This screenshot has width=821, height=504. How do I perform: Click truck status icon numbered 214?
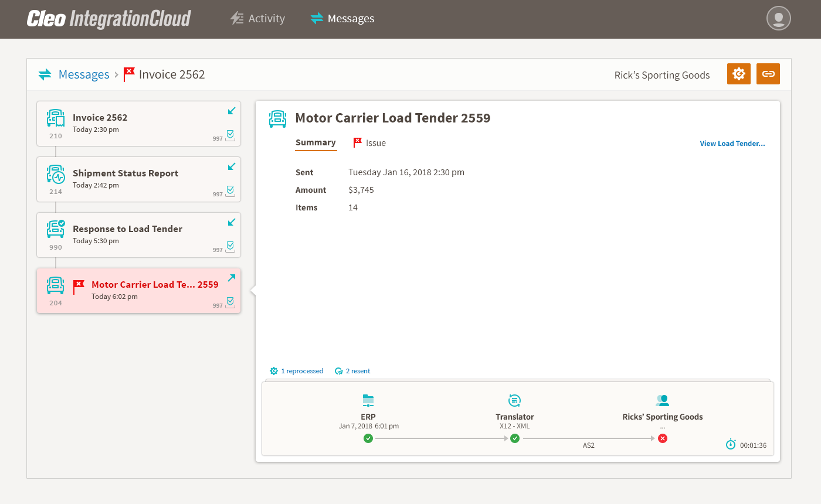(56, 174)
